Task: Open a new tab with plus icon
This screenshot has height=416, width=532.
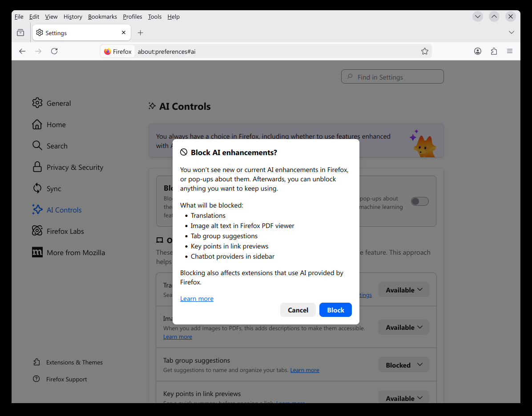Action: [x=141, y=33]
